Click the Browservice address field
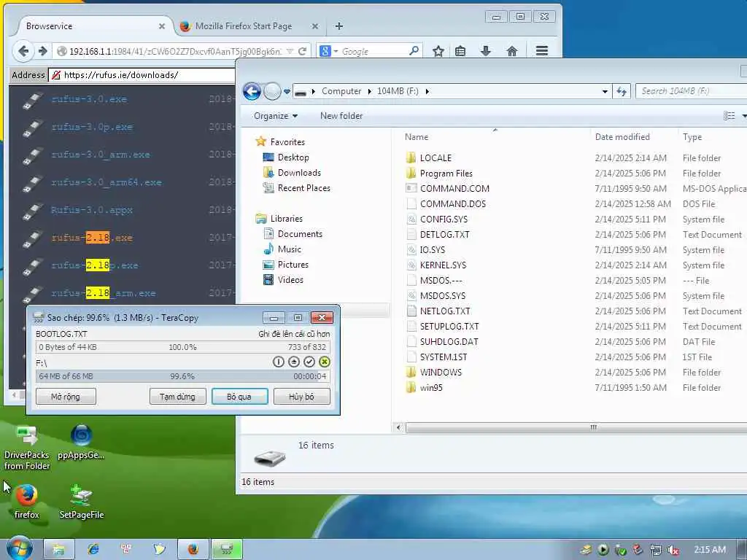 point(142,75)
